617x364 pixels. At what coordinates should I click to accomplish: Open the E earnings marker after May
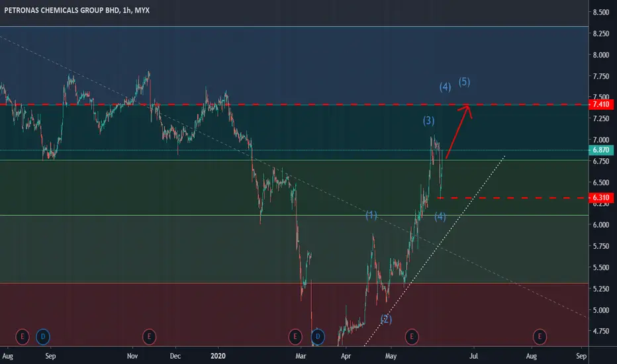412,336
